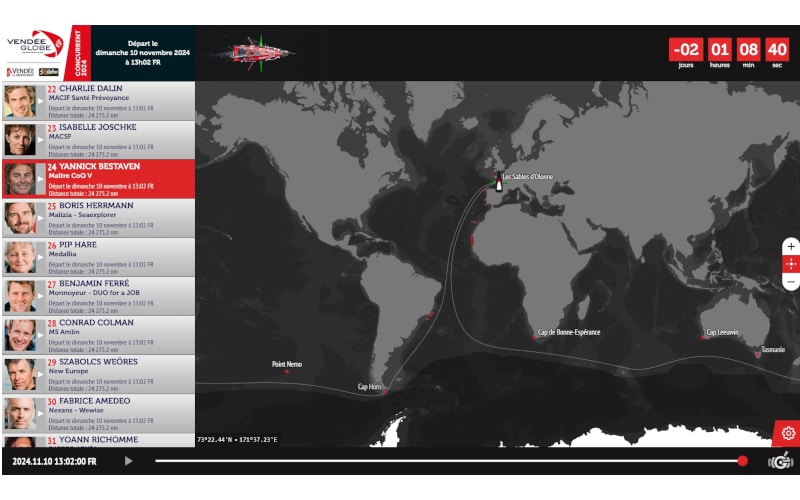Click the Point Nemo waypoint marker
800x500 pixels.
tap(287, 371)
